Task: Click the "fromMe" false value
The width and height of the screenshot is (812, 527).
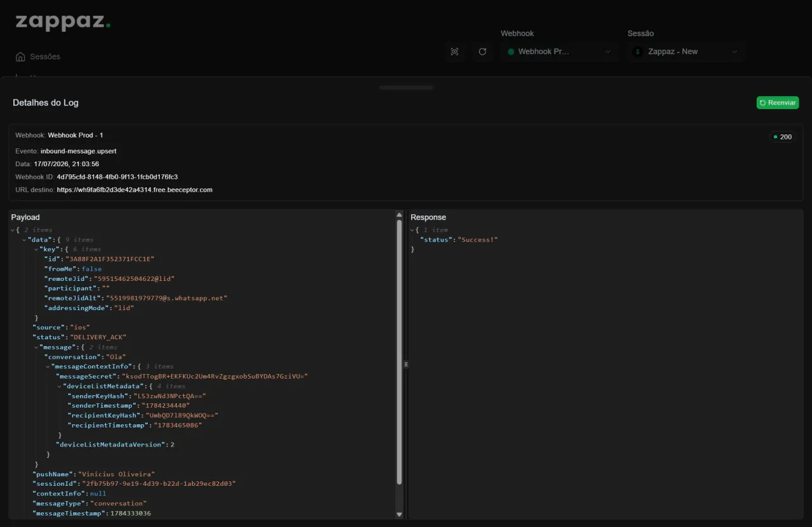Action: (91, 269)
